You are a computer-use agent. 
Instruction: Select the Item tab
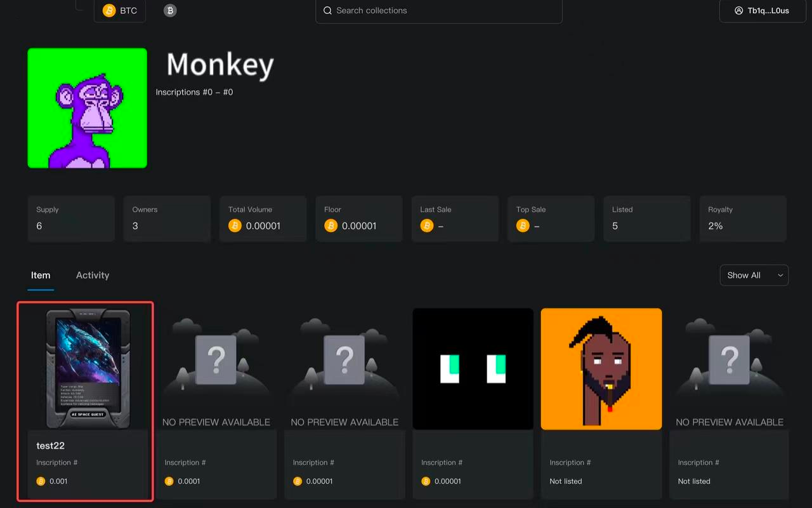[41, 276]
